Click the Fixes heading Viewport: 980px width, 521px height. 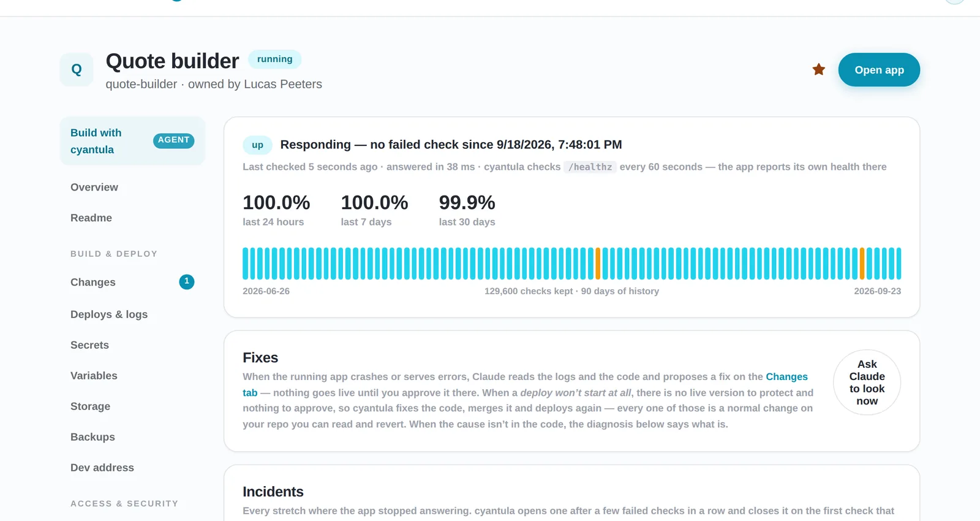pyautogui.click(x=260, y=358)
